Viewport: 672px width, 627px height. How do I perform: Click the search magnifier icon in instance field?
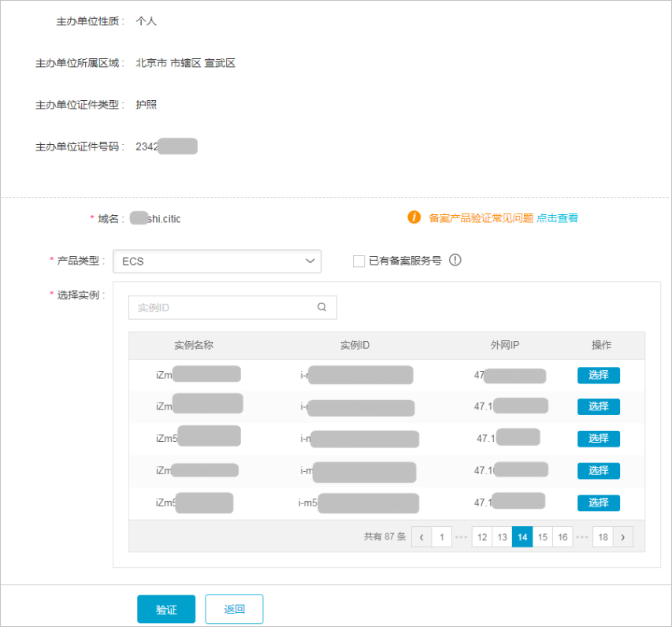[x=321, y=308]
